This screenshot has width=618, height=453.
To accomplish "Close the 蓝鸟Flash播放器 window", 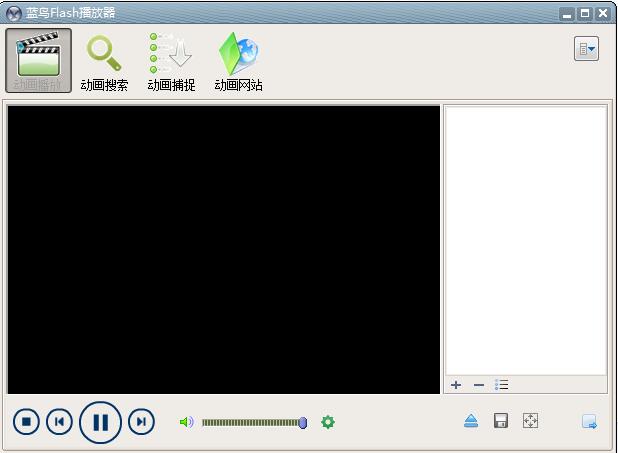I will click(603, 14).
